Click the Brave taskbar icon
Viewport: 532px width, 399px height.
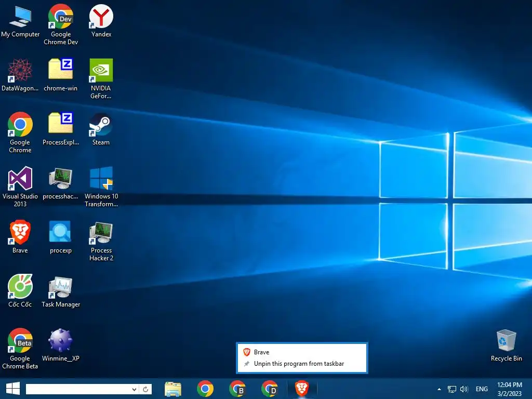click(302, 389)
